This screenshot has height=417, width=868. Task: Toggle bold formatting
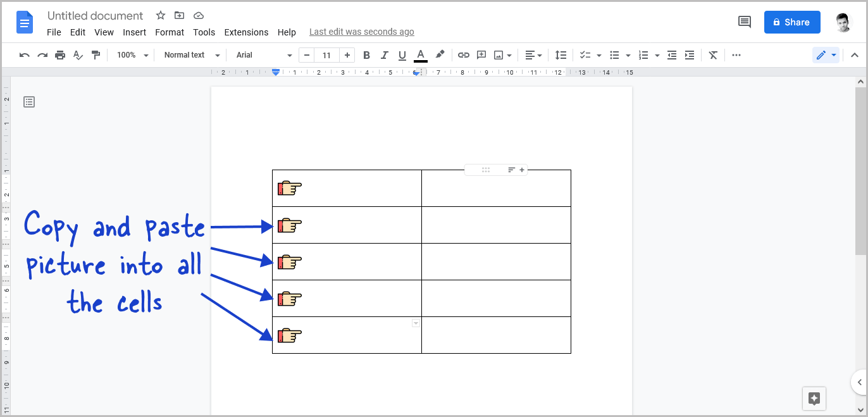tap(366, 55)
